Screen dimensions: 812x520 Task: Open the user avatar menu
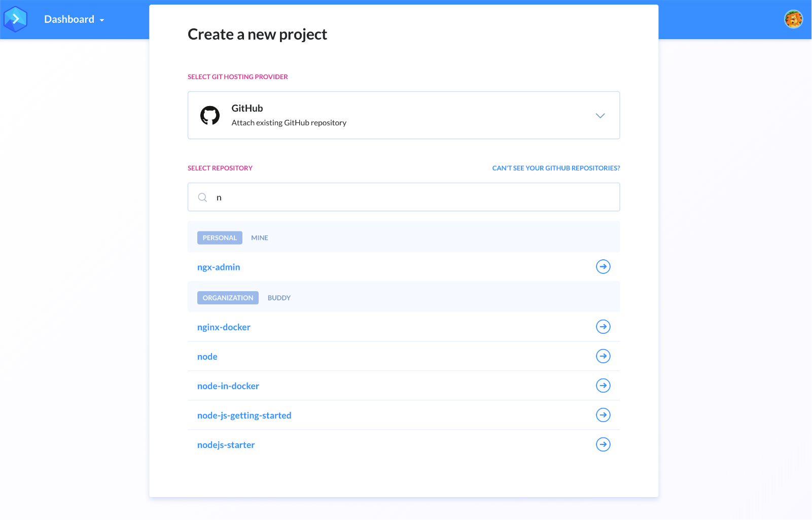click(793, 19)
